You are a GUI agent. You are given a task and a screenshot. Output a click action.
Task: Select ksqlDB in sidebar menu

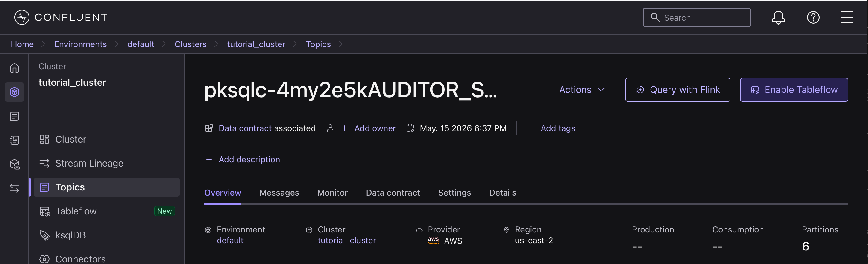pos(107,235)
